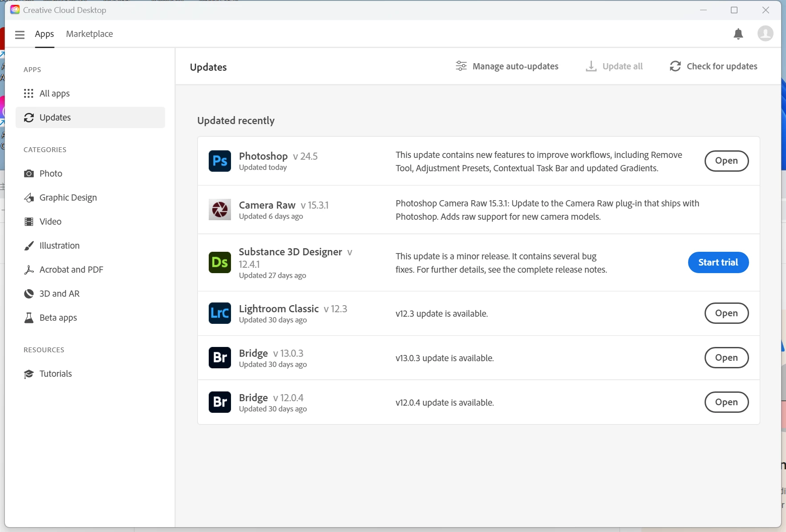786x532 pixels.
Task: Click the Manage auto-updates sliders icon
Action: coord(461,66)
